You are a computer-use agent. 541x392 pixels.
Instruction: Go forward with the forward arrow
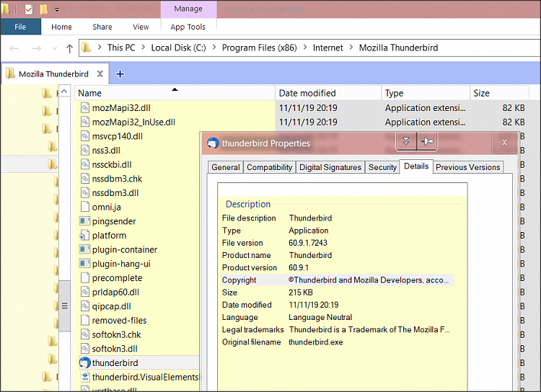(x=37, y=48)
